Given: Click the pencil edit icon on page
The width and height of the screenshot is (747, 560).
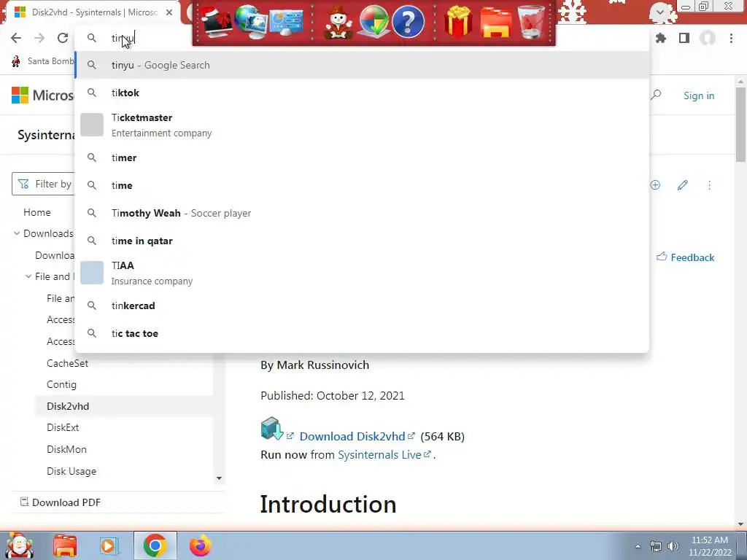Looking at the screenshot, I should [682, 184].
